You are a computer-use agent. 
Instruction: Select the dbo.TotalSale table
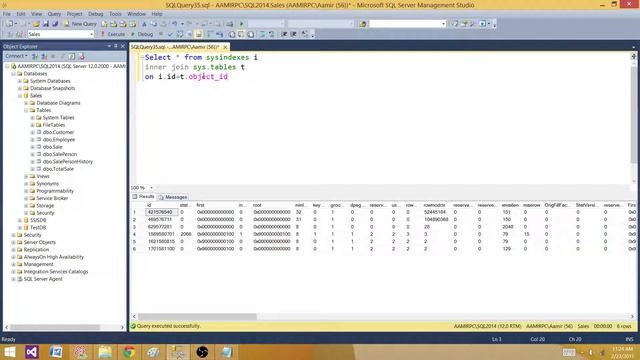point(58,169)
